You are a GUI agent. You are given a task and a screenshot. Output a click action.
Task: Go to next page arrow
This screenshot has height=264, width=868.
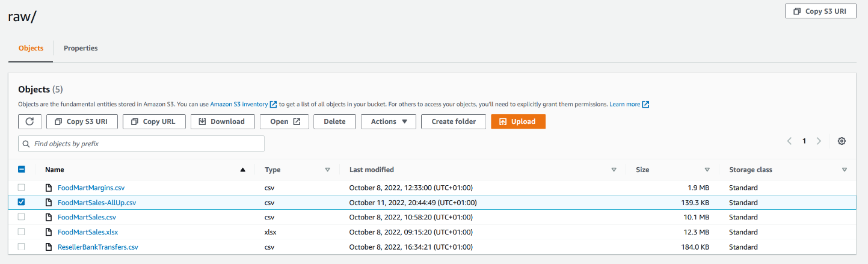(819, 141)
